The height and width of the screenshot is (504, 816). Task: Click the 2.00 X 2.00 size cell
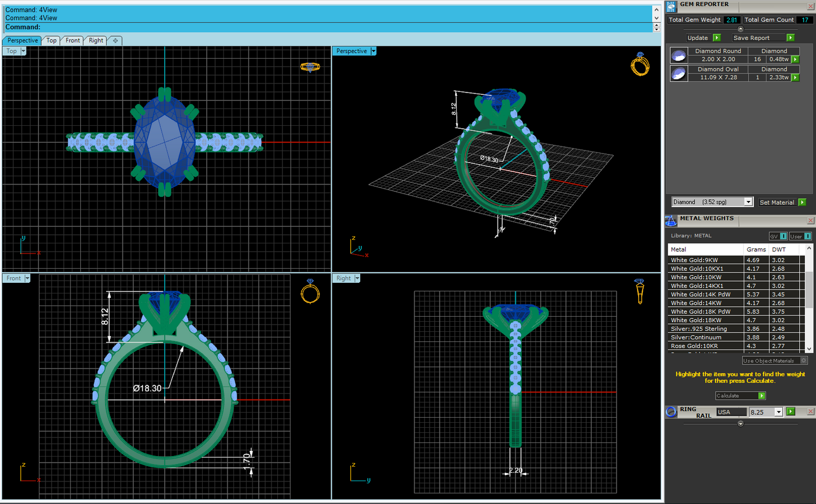718,59
